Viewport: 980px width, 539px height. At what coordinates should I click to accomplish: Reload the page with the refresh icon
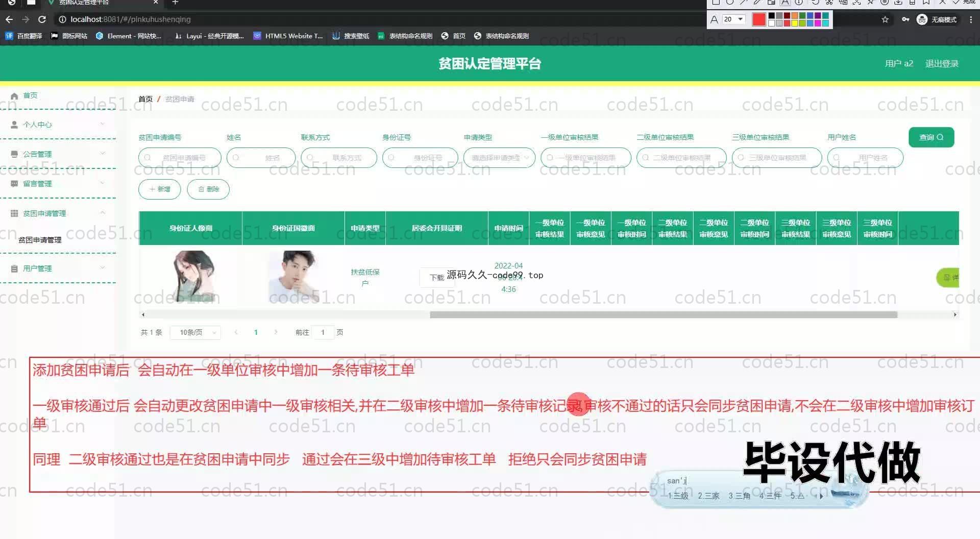point(42,19)
